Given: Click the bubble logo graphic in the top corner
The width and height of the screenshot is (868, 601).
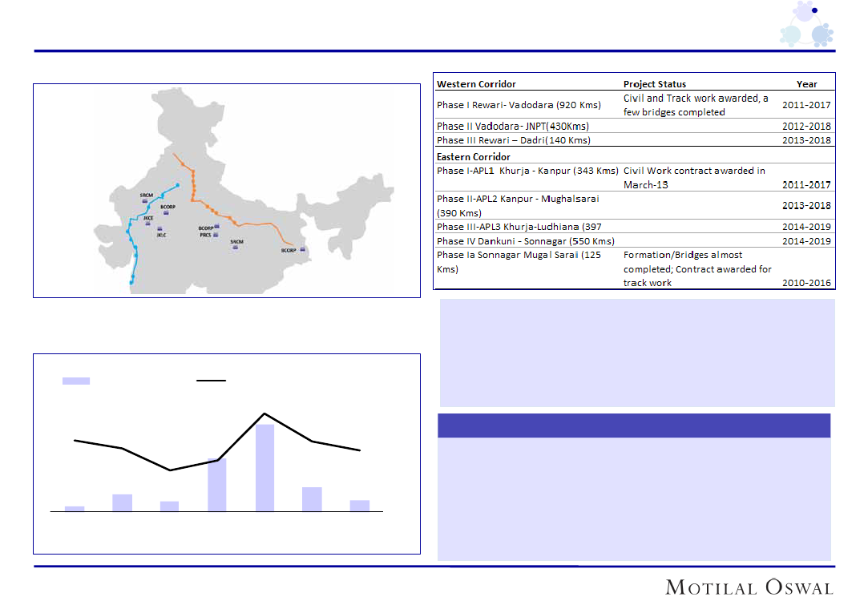Looking at the screenshot, I should [806, 25].
